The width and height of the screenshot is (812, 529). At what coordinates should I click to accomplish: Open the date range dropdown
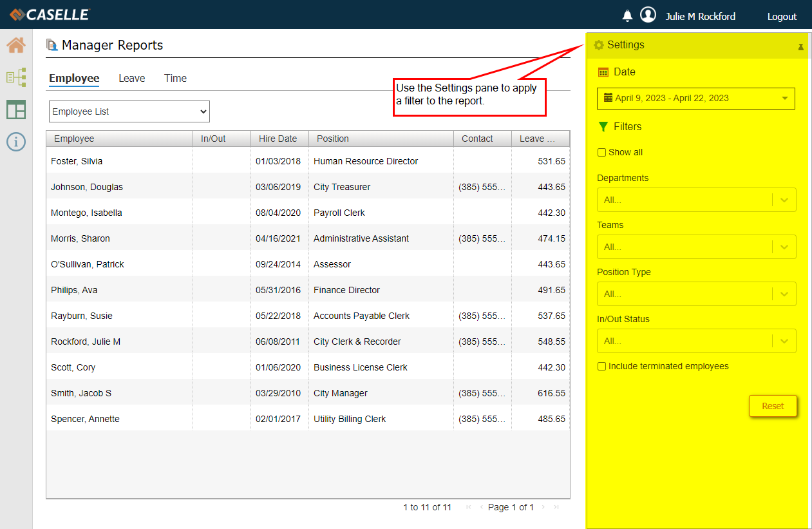tap(695, 99)
